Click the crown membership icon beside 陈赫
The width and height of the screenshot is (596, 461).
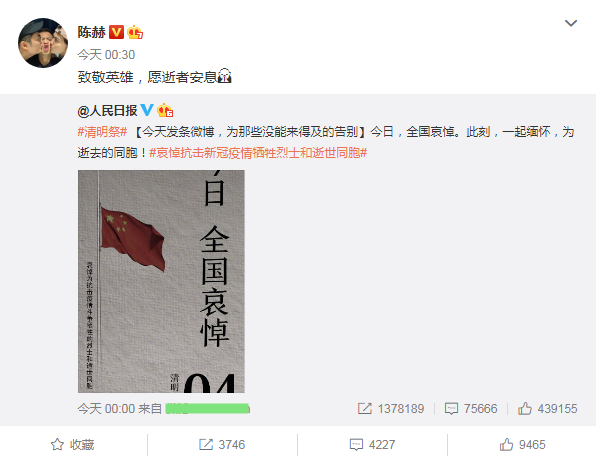(135, 32)
